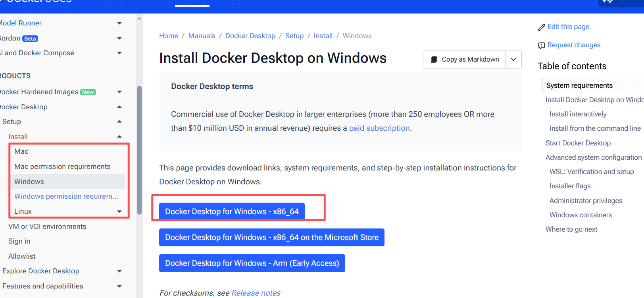Open the dropdown arrow beside Copy as Markdown
644x298 pixels.
click(x=513, y=59)
